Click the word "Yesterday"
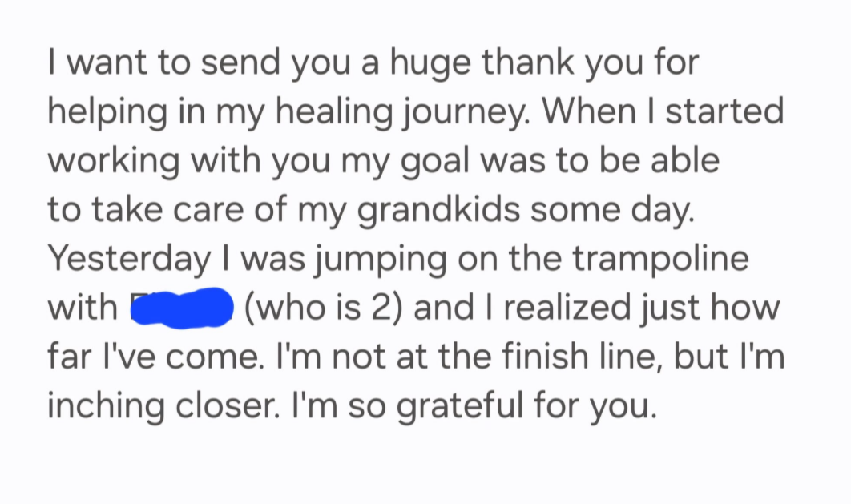Image resolution: width=851 pixels, height=504 pixels. coord(129,258)
